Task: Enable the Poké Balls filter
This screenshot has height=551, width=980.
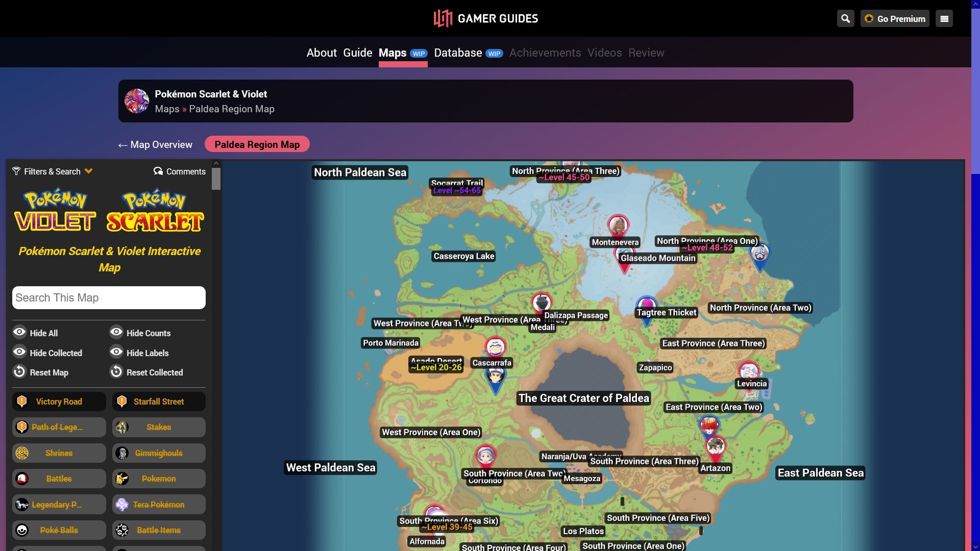Action: pos(59,530)
